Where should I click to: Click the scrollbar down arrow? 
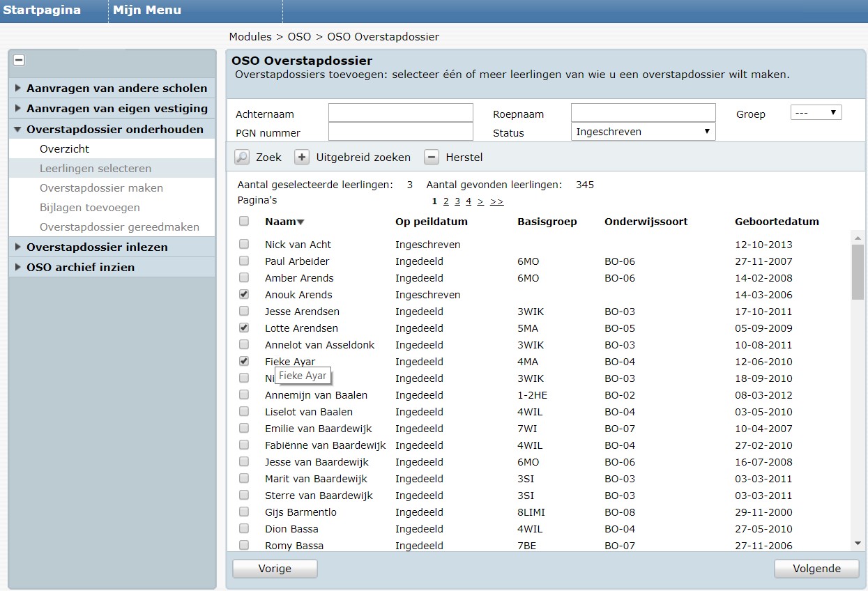(858, 544)
